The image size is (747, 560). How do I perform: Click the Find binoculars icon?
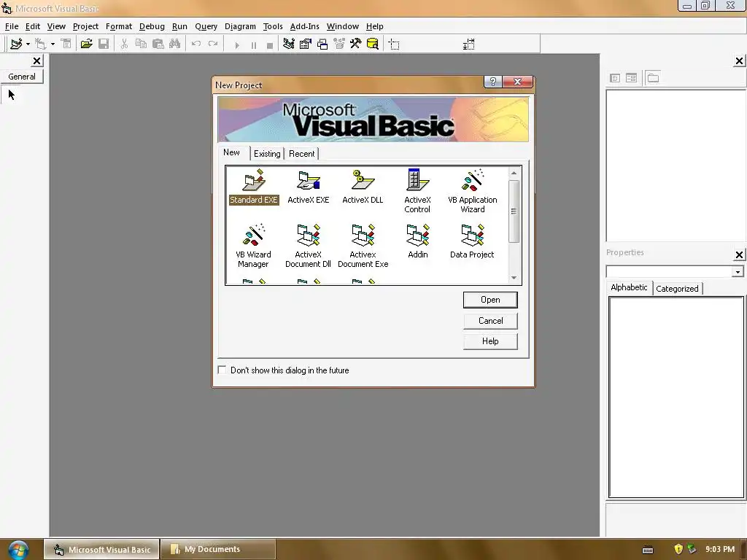175,44
